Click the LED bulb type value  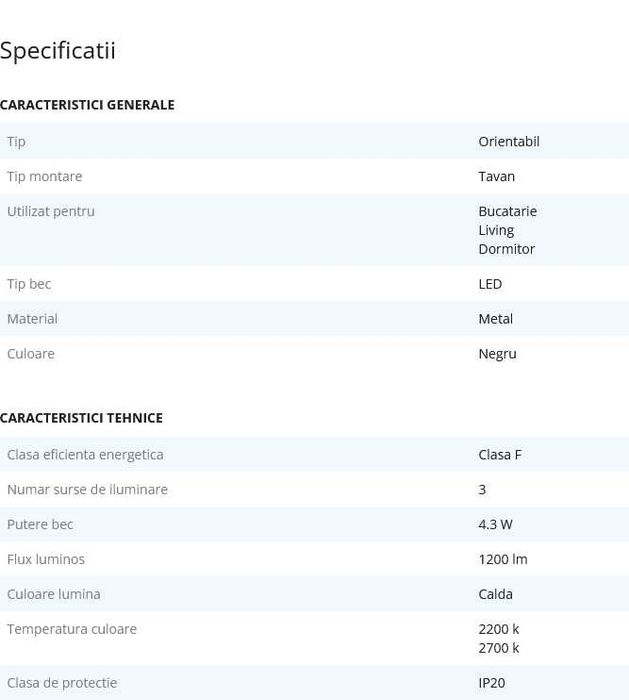click(490, 284)
